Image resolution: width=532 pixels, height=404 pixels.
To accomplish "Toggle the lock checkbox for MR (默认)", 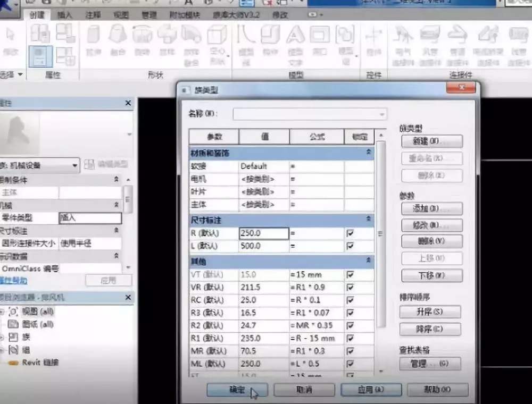I will (x=350, y=351).
